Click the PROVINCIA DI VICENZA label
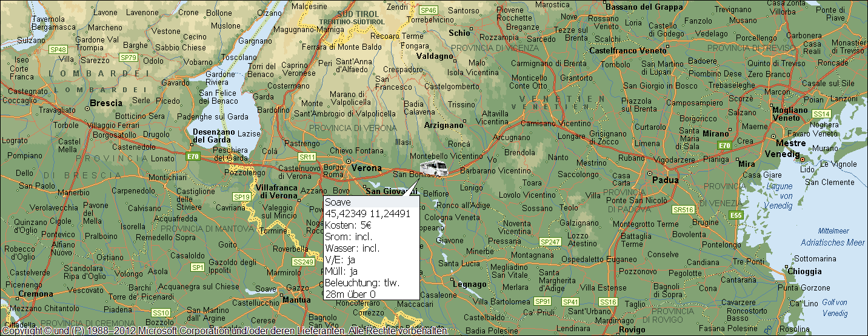The image size is (868, 336). [494, 48]
